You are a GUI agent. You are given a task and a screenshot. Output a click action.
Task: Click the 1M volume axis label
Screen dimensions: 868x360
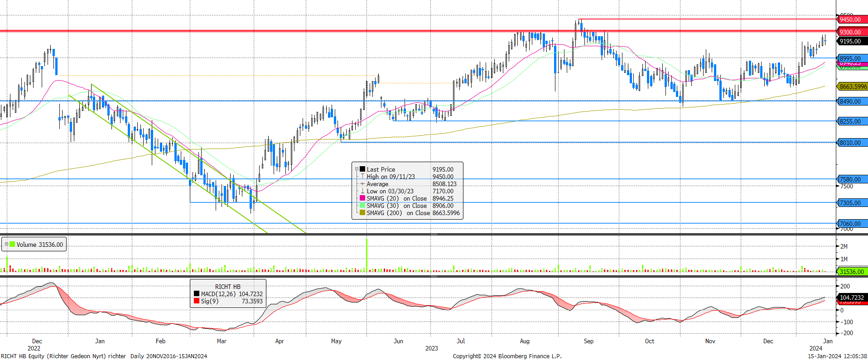[x=844, y=259]
